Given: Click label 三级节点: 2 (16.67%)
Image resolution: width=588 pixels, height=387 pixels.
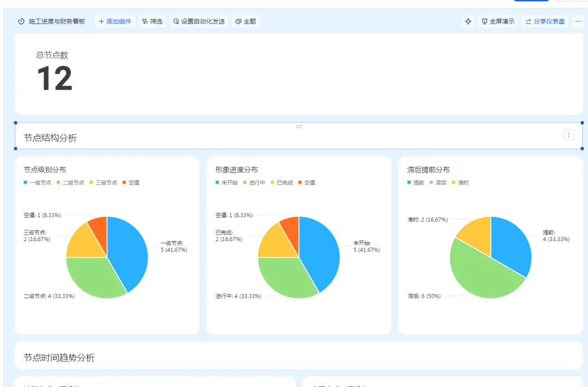Looking at the screenshot, I should (x=37, y=236).
